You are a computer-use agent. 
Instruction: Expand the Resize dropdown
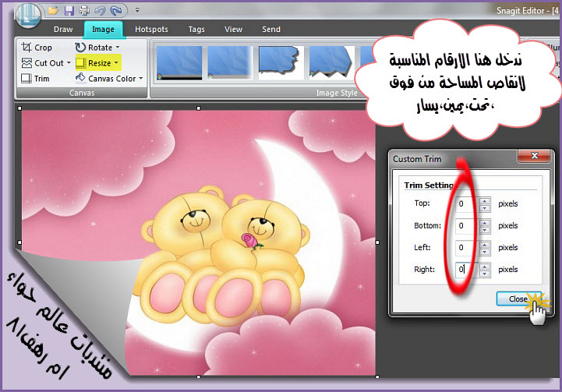(116, 62)
